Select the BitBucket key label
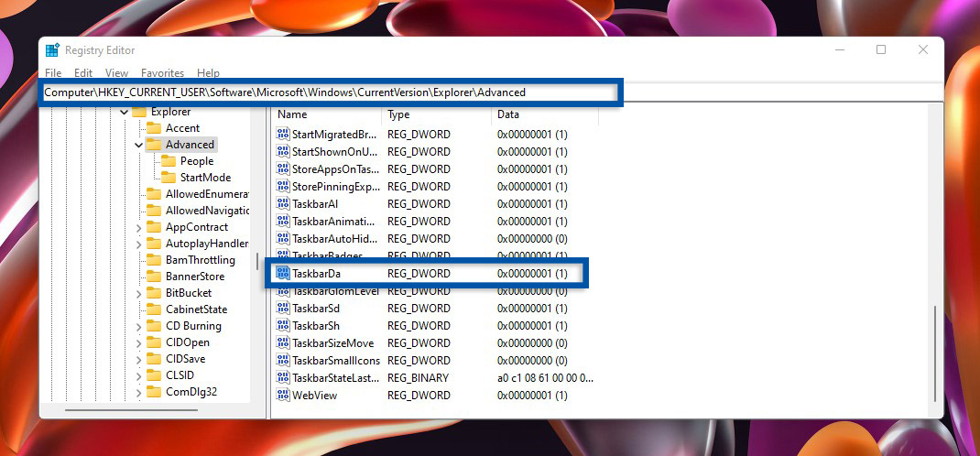The height and width of the screenshot is (456, 980). [189, 293]
